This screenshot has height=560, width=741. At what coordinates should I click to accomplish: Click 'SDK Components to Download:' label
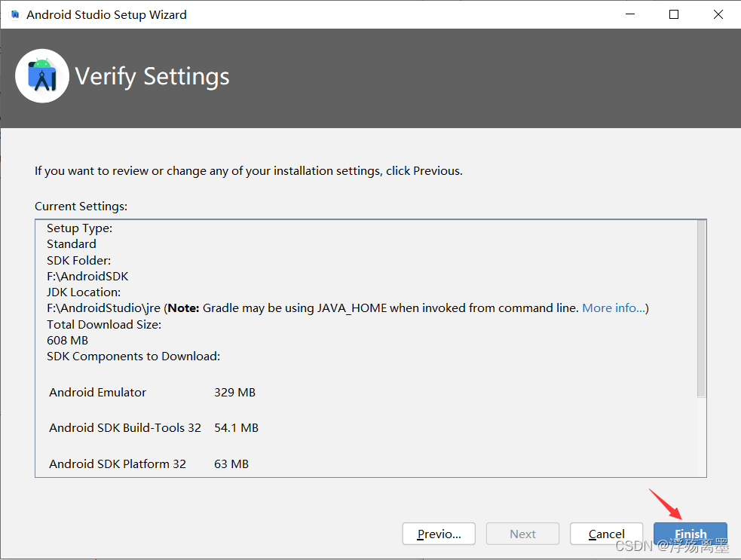click(x=133, y=357)
